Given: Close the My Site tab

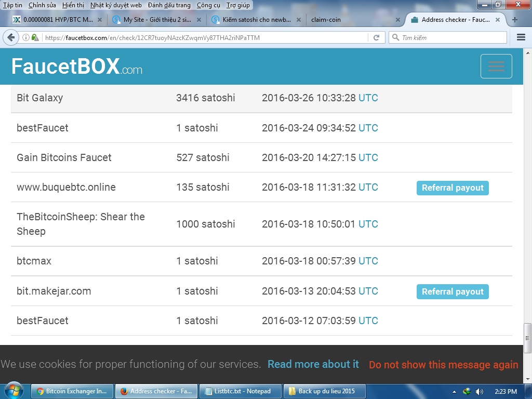Looking at the screenshot, I should 199,20.
